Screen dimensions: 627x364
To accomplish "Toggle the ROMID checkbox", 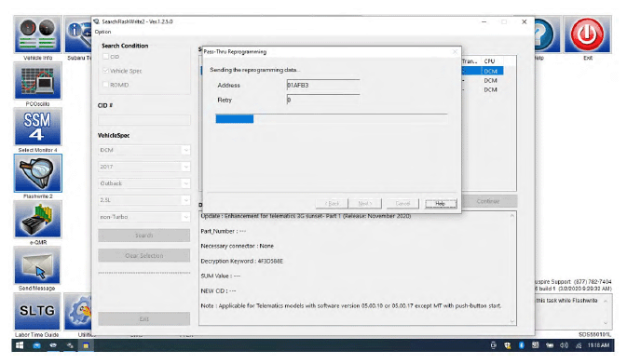I will click(x=105, y=85).
